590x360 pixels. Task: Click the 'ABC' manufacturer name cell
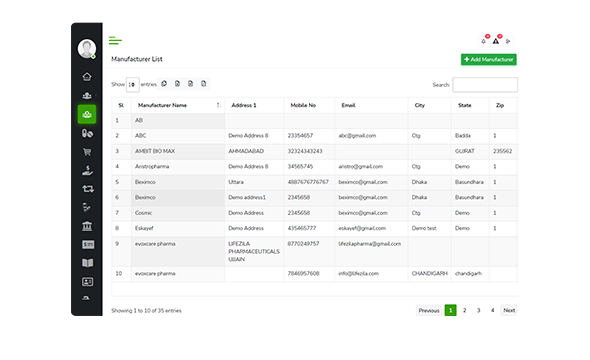point(178,136)
